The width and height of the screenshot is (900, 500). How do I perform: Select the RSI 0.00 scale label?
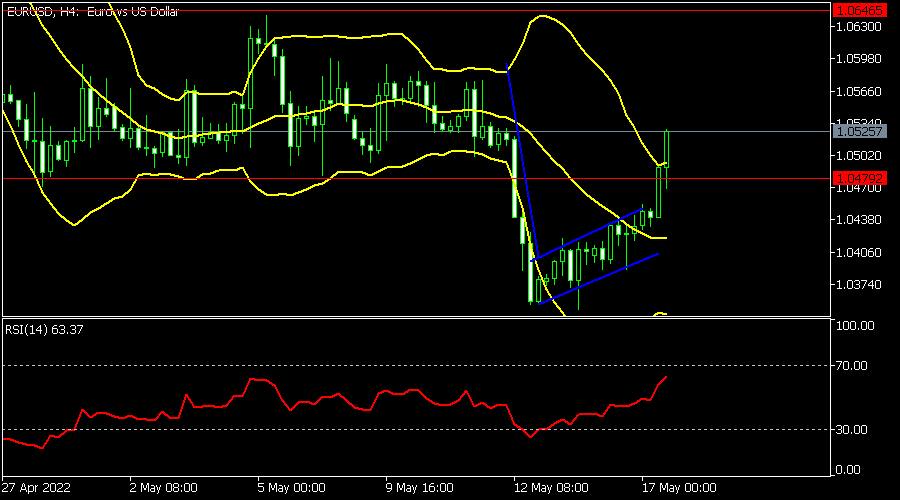point(848,470)
